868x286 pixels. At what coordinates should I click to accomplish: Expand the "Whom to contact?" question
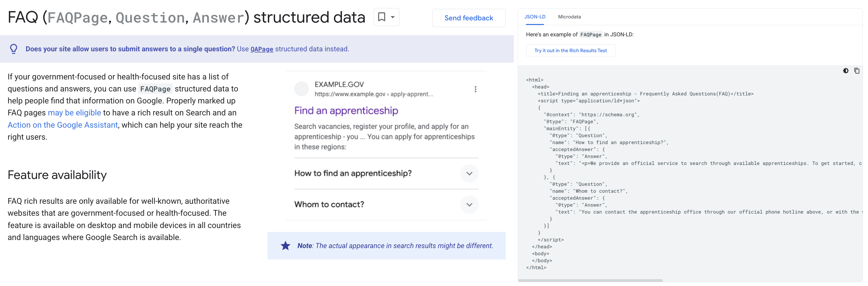(x=469, y=205)
